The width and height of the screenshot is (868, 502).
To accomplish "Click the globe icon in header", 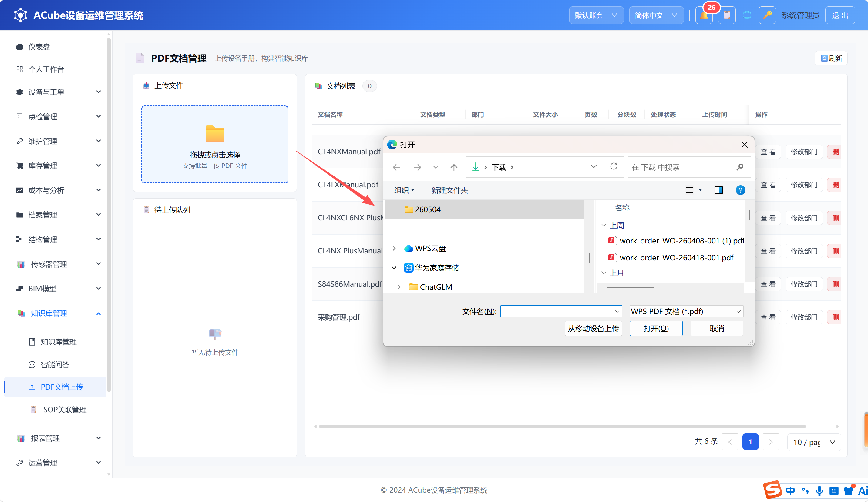I will point(747,15).
